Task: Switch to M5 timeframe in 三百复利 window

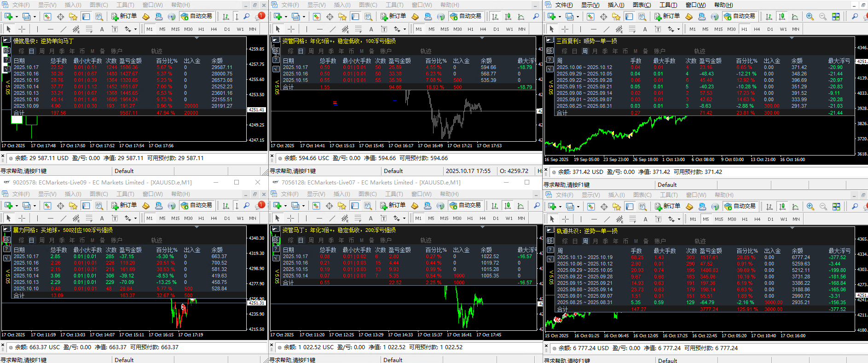Action: click(x=706, y=29)
